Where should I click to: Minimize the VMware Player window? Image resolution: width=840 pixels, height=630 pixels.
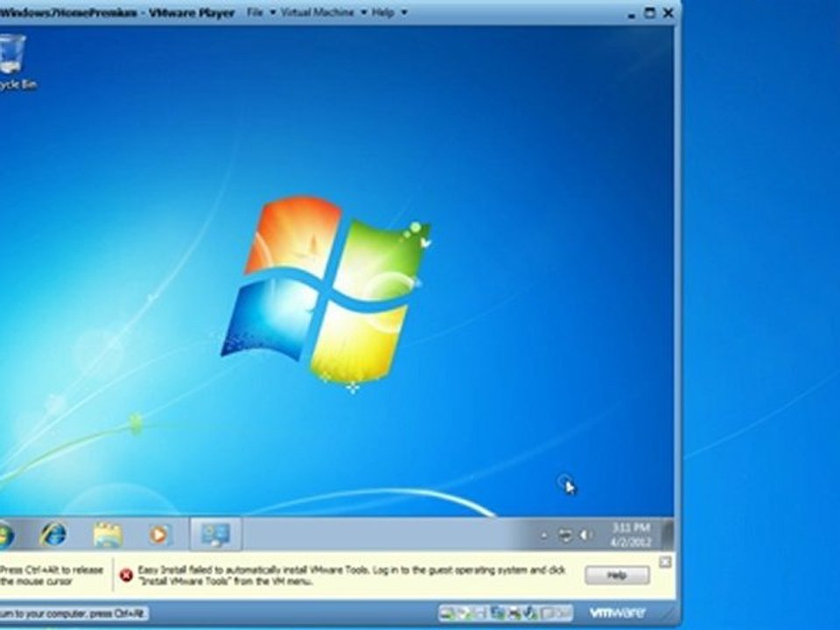pos(632,15)
